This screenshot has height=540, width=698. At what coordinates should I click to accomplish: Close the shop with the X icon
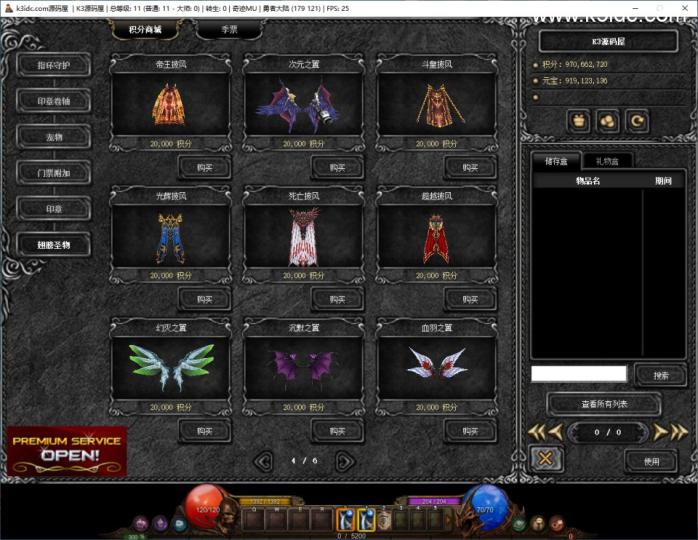[x=545, y=458]
